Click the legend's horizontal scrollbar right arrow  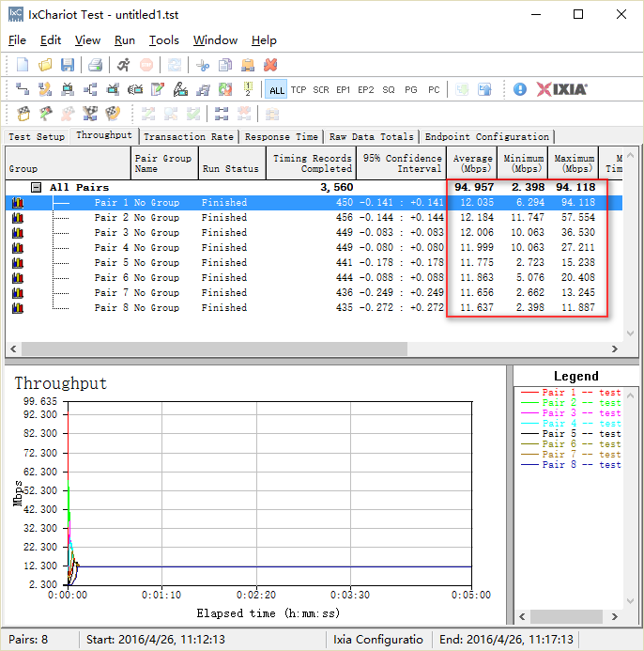[x=615, y=617]
